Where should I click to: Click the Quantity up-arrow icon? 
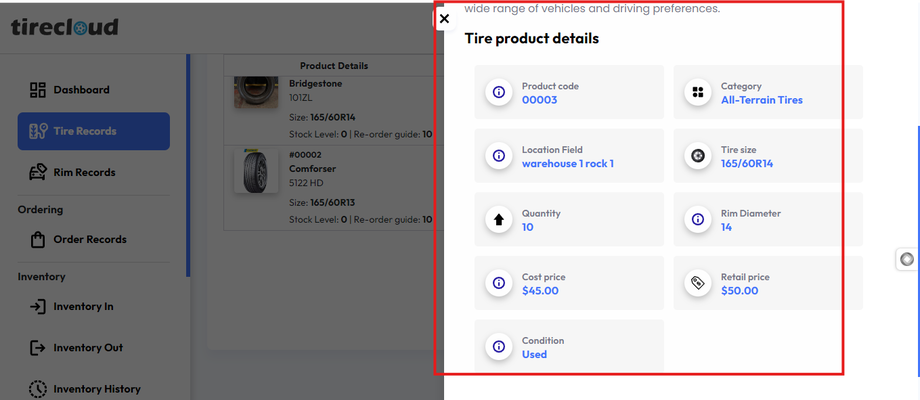(498, 220)
